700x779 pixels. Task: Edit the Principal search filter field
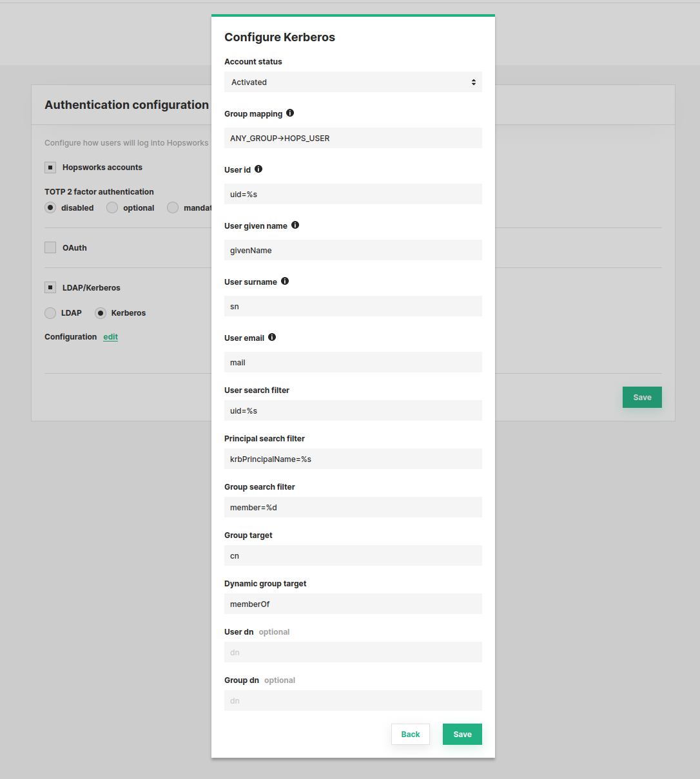[353, 459]
